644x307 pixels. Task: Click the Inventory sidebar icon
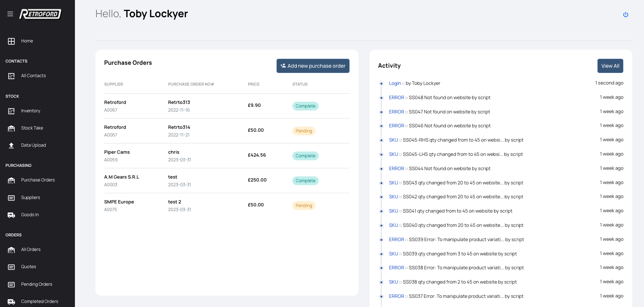pos(11,111)
